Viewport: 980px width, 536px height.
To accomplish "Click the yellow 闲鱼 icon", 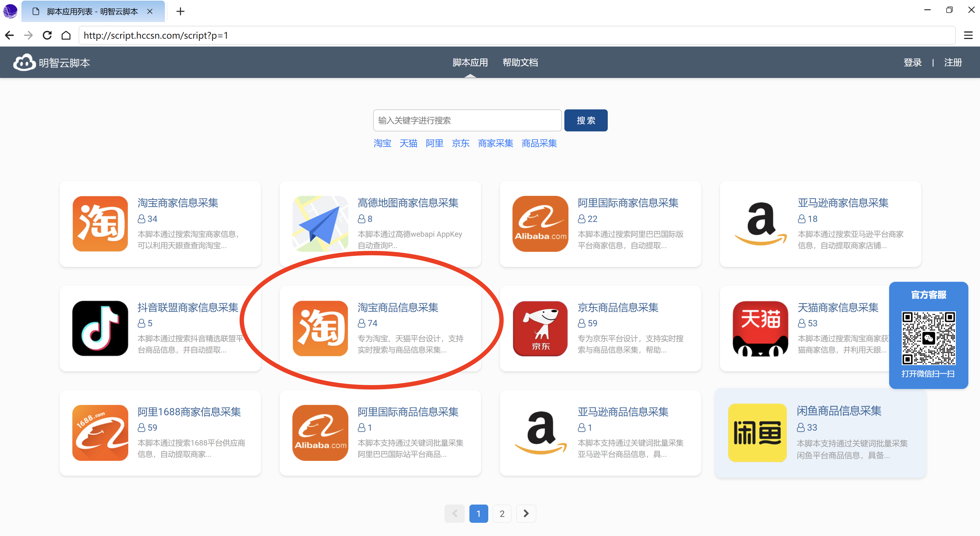I will pyautogui.click(x=757, y=433).
